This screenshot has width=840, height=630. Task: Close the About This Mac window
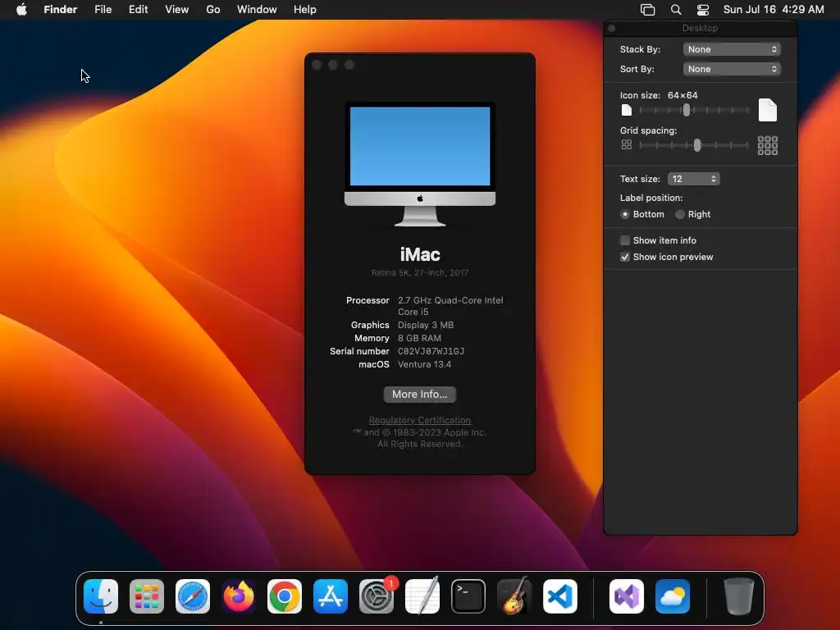click(x=317, y=65)
